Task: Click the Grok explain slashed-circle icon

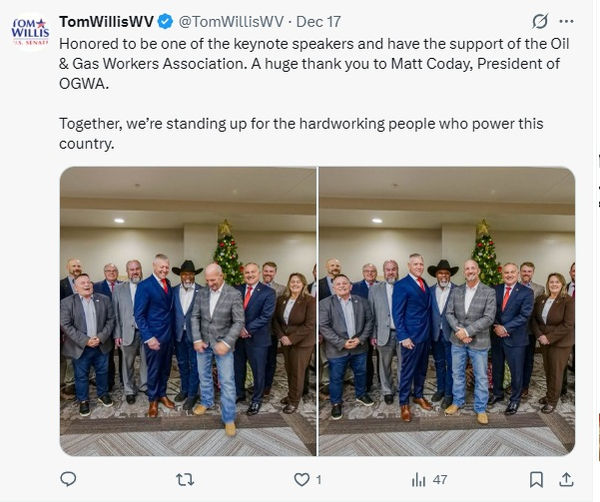Action: (x=540, y=21)
